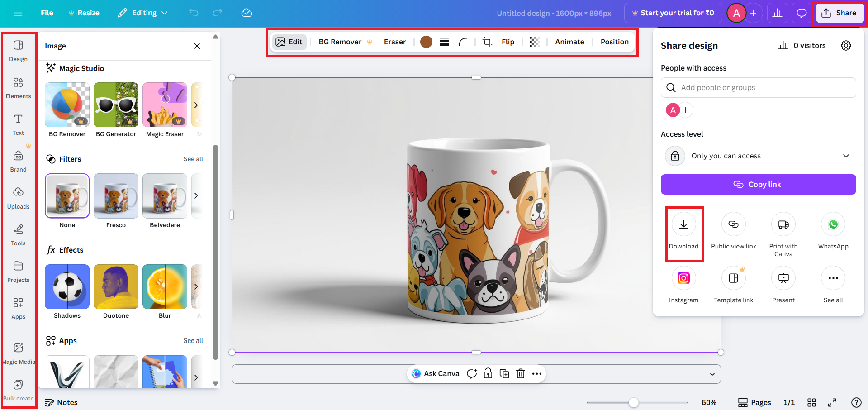Image resolution: width=868 pixels, height=410 pixels.
Task: Delete the mug image using the trash icon
Action: click(520, 373)
